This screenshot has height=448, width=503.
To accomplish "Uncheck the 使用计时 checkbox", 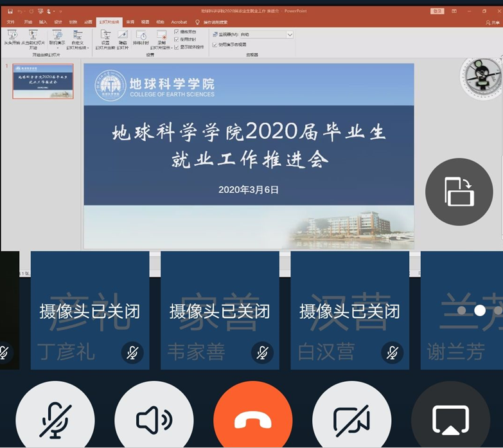I will tap(177, 39).
